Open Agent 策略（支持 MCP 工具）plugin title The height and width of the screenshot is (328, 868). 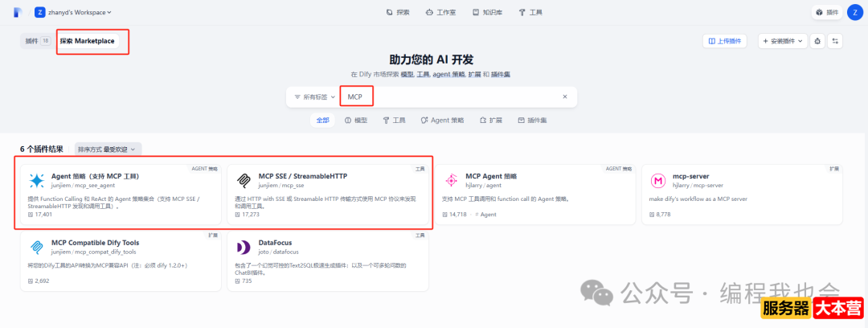point(95,176)
